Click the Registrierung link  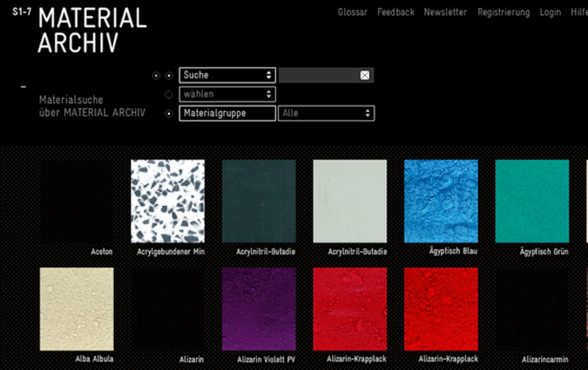pyautogui.click(x=504, y=12)
